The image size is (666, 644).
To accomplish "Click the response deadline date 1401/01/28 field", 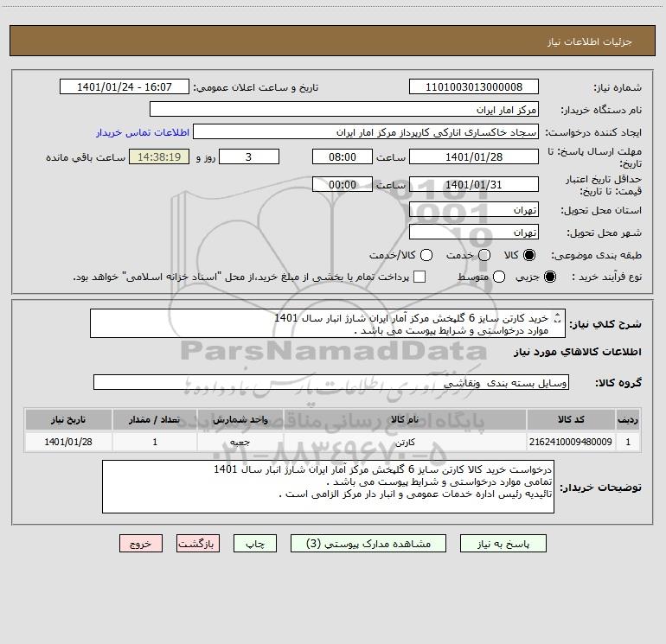I will pos(474,156).
